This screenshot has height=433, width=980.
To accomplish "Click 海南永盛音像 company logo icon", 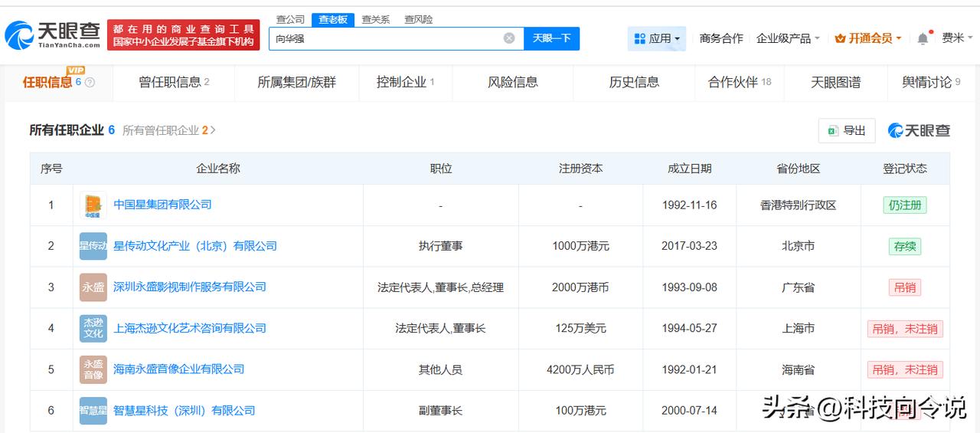I will coord(93,369).
